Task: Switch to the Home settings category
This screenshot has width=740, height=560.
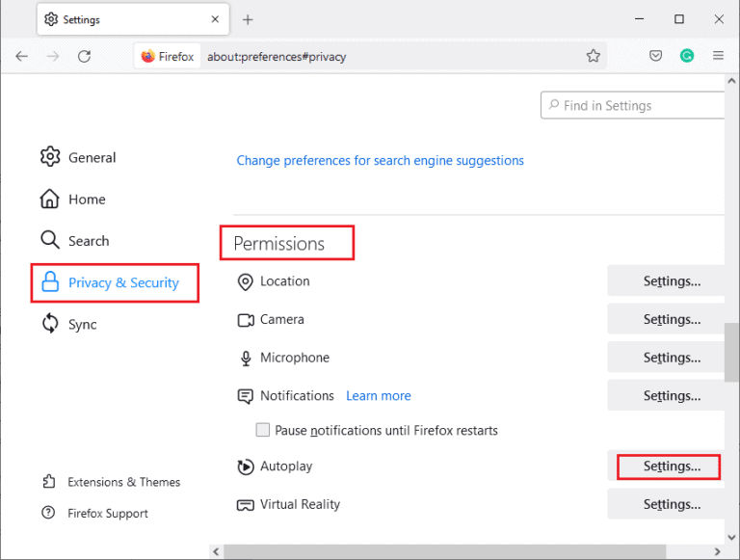Action: [86, 200]
